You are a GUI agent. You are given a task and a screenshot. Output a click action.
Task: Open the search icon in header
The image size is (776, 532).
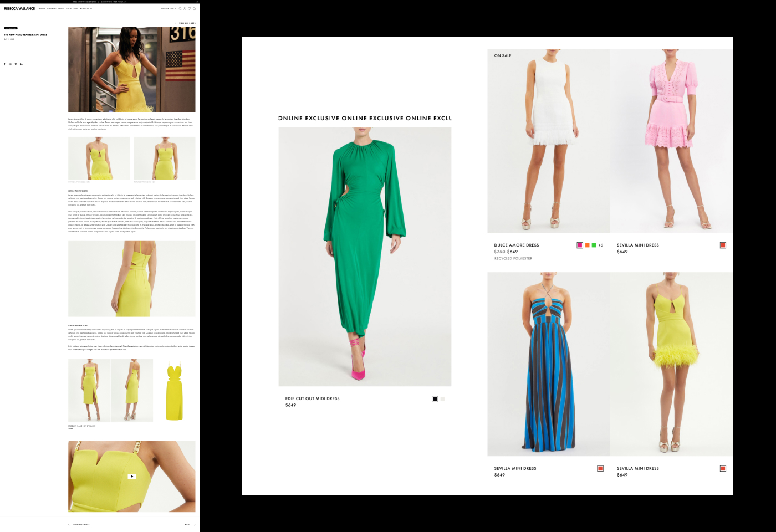coord(180,9)
